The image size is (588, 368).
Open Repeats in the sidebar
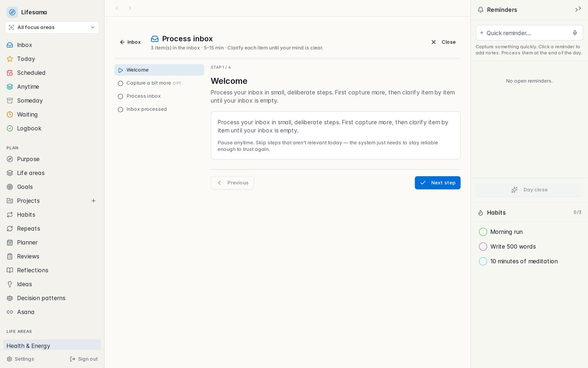52,229
